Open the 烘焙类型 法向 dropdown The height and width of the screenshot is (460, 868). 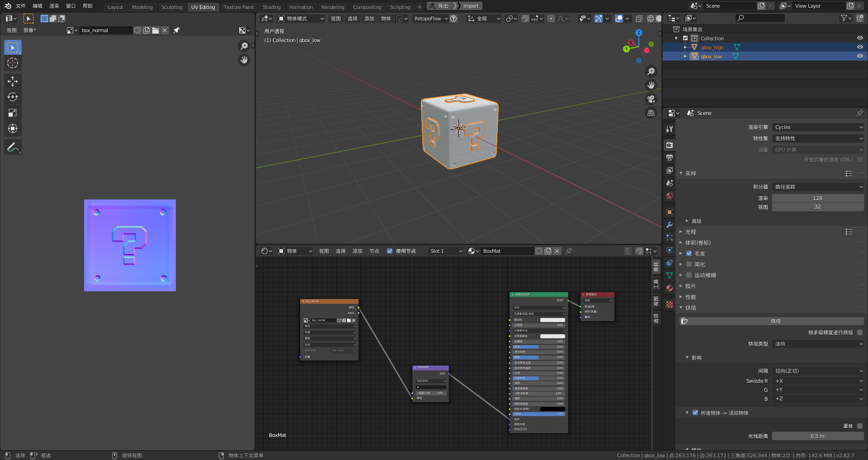[818, 344]
